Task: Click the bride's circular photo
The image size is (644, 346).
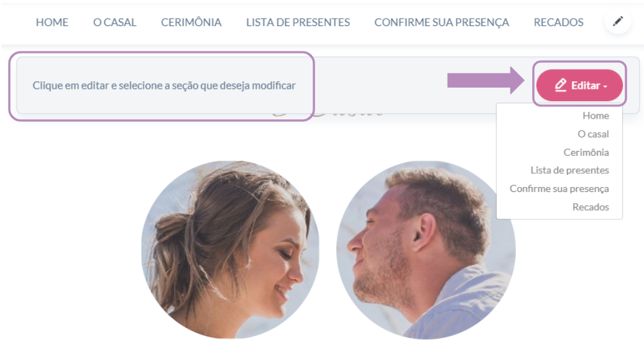Action: coord(230,250)
